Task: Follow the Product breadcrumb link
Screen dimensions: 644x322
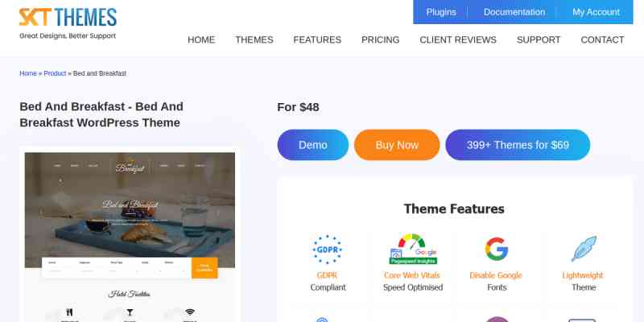Action: tap(55, 73)
